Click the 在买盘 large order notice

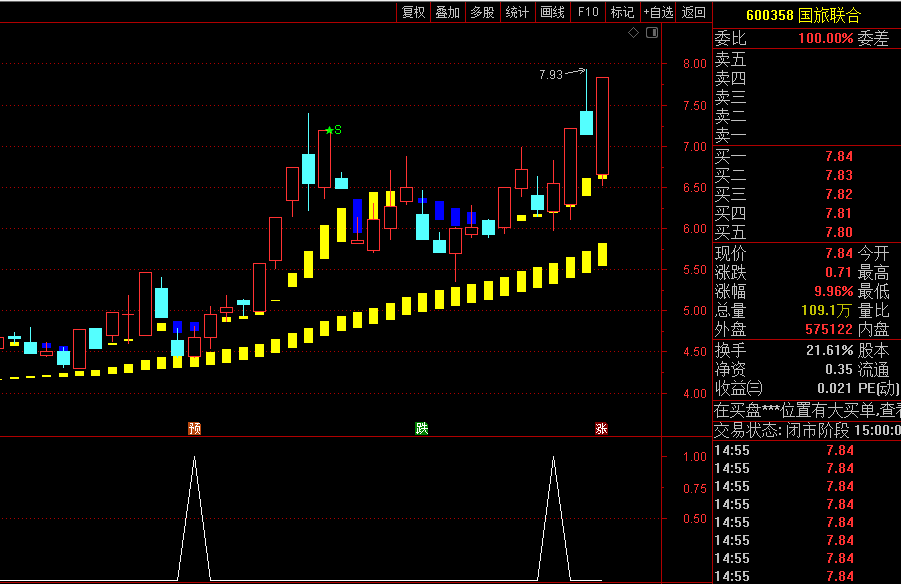tap(807, 410)
